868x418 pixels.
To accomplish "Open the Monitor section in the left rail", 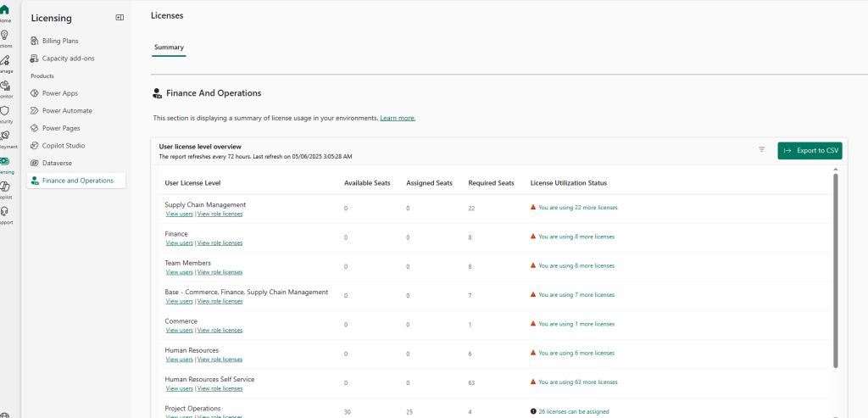I will tap(4, 88).
